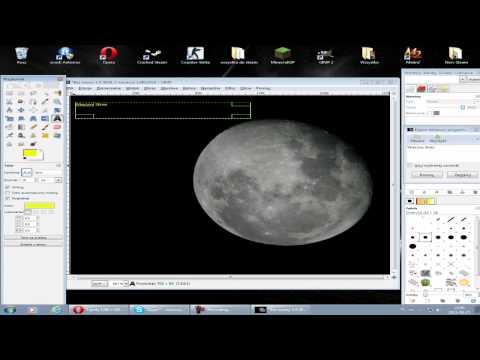Toggle the force auto-hinter checkbox
Screen dimensions: 480x360
(x=8, y=193)
